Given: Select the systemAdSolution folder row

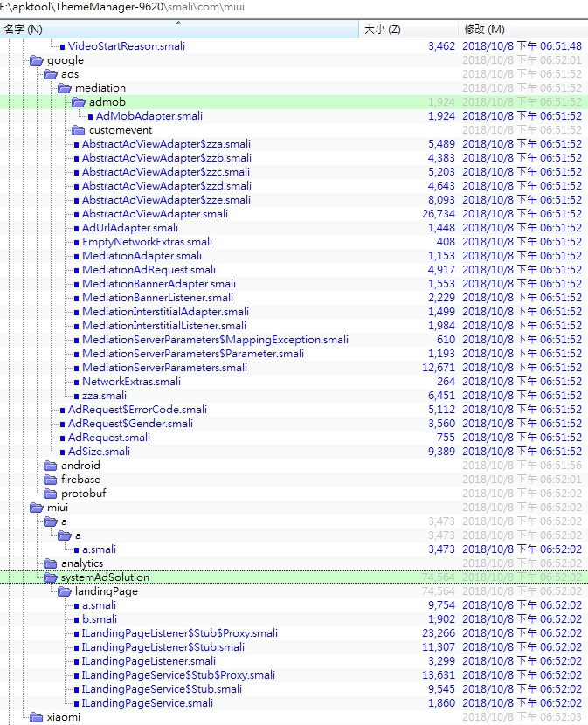Looking at the screenshot, I should (294, 577).
